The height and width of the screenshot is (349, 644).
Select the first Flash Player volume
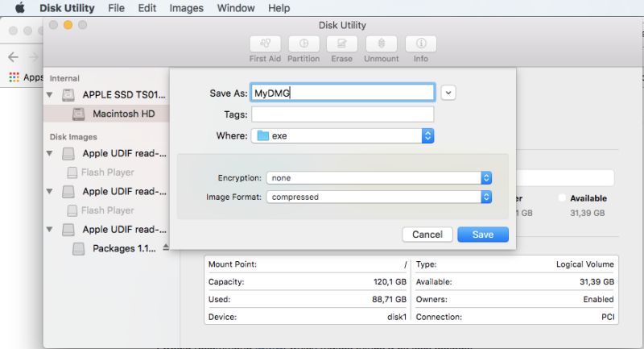click(x=107, y=172)
